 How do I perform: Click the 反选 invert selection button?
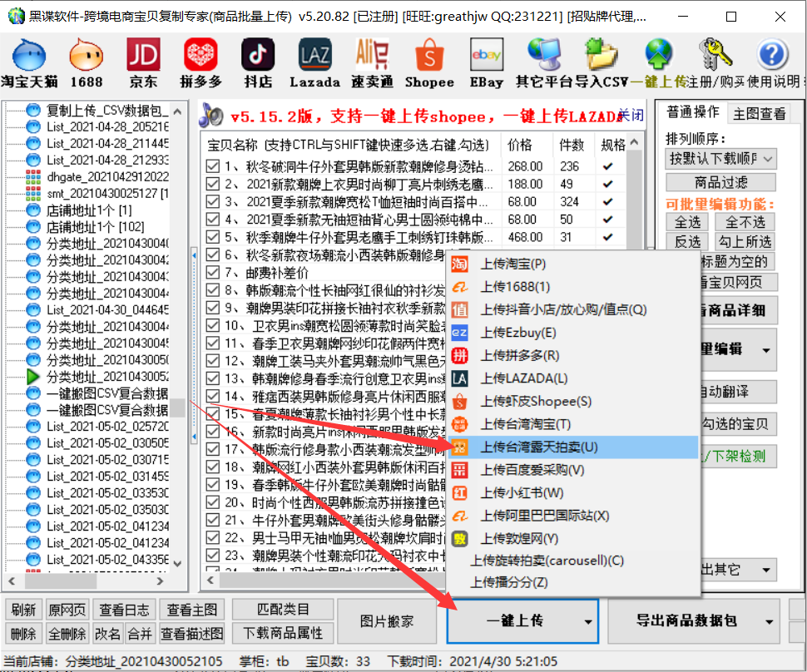pyautogui.click(x=687, y=242)
